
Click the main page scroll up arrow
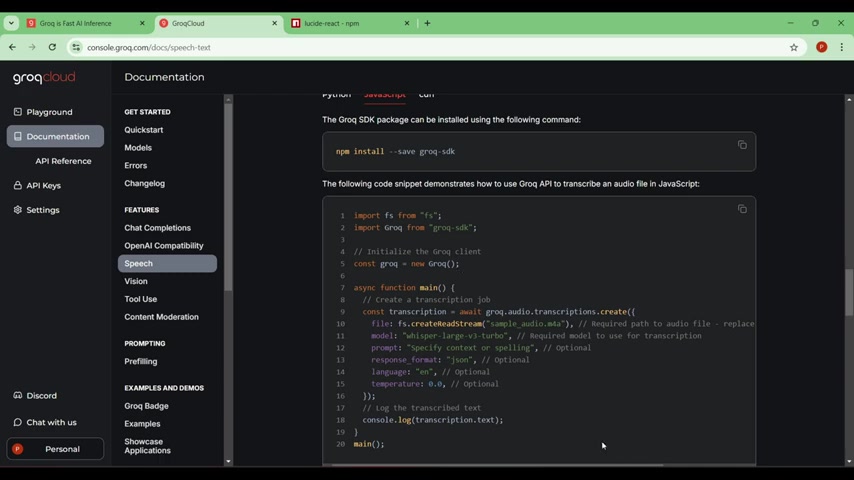click(x=849, y=100)
